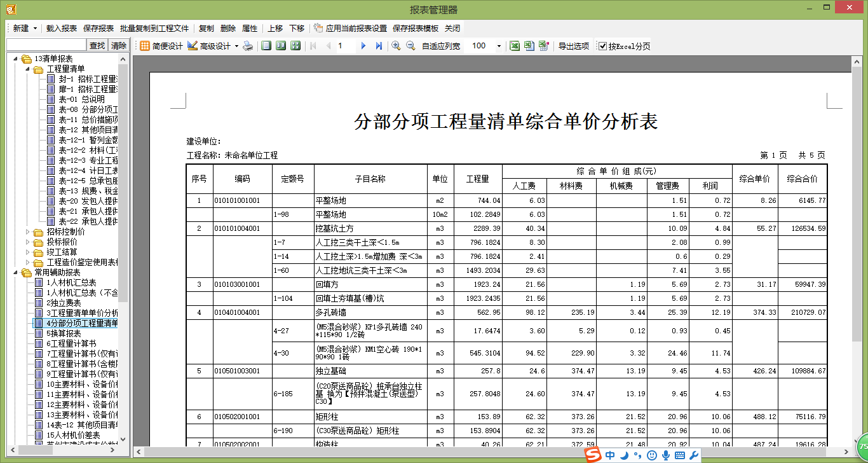
Task: Click 载入报表 menu item
Action: [62, 29]
